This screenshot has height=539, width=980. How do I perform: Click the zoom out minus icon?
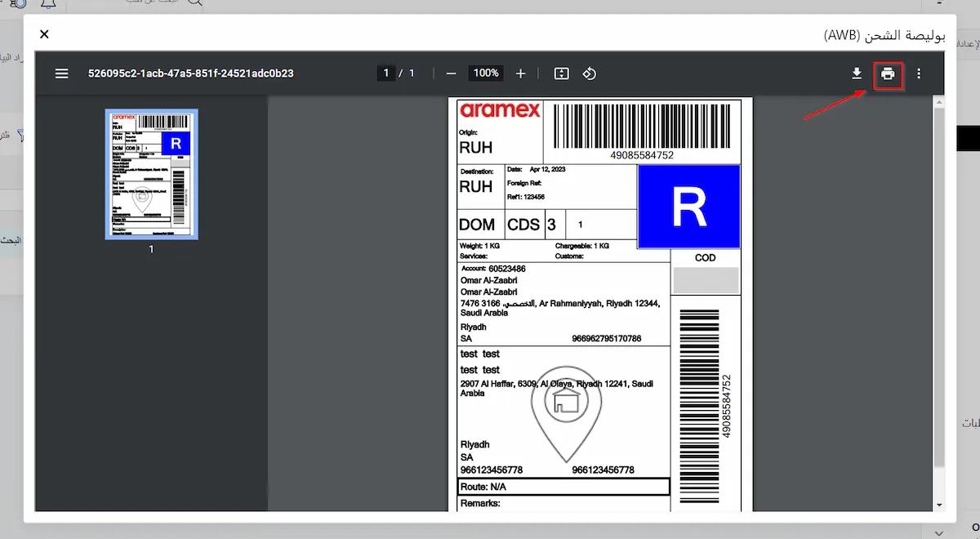[x=451, y=73]
